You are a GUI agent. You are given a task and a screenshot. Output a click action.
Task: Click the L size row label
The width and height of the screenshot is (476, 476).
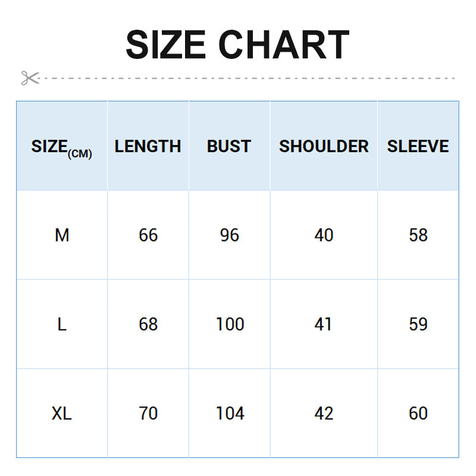pyautogui.click(x=62, y=324)
